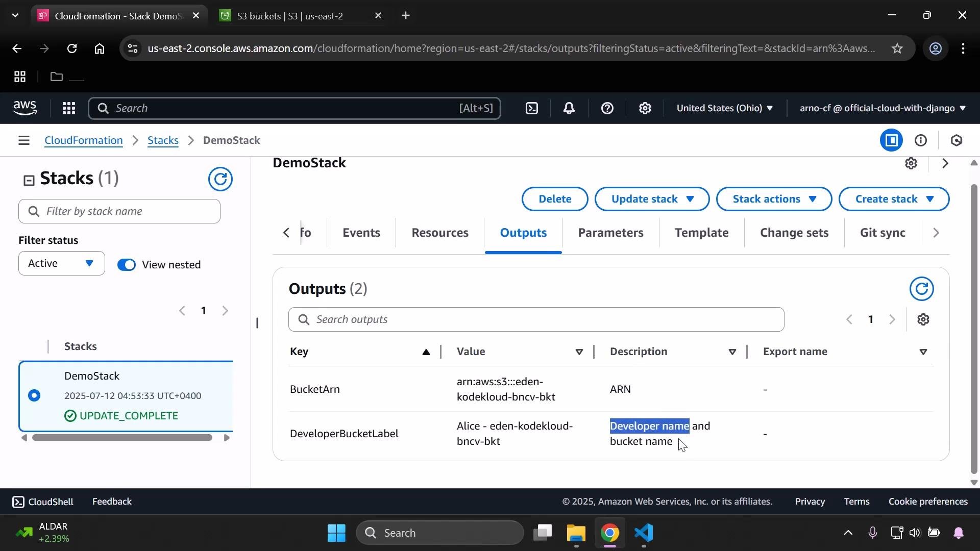980x551 pixels.
Task: Switch to the Events tab
Action: (x=361, y=233)
